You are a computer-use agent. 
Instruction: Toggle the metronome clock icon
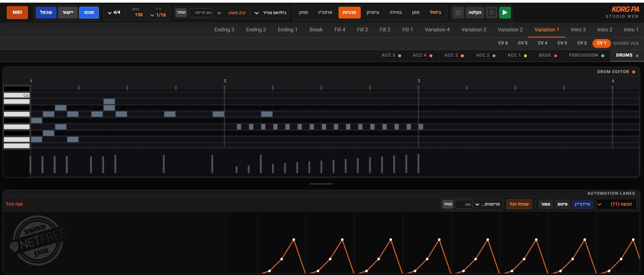click(x=458, y=12)
